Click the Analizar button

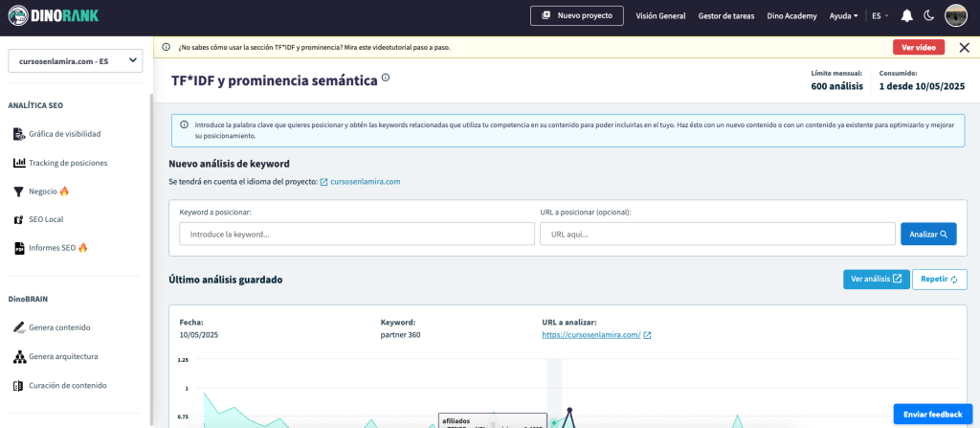click(x=927, y=234)
